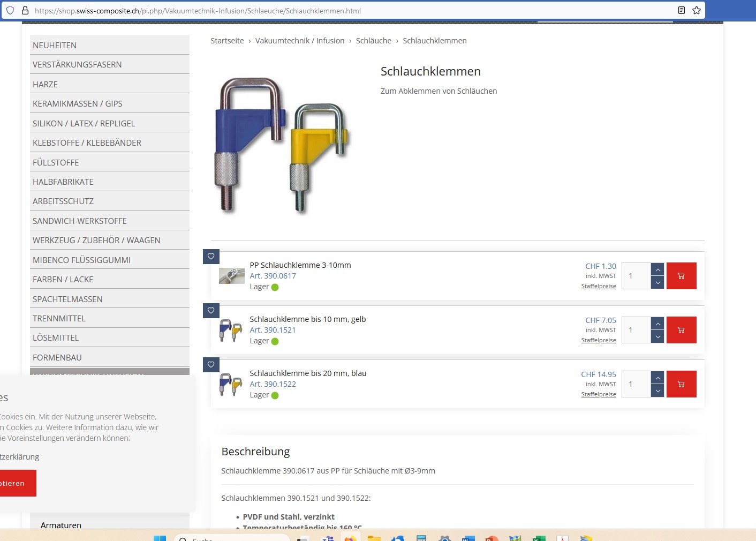This screenshot has height=541, width=756.
Task: Accept cookies with red button
Action: coord(18,483)
